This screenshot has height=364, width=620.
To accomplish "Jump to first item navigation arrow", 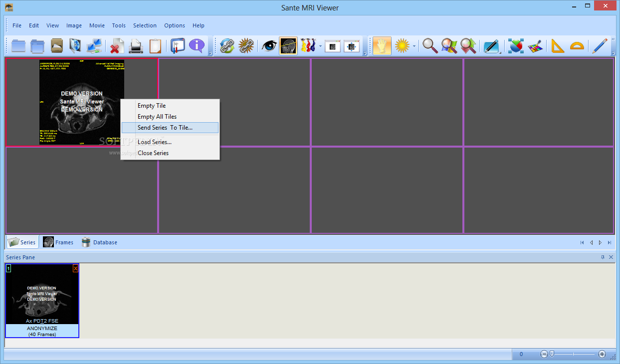I will (582, 243).
